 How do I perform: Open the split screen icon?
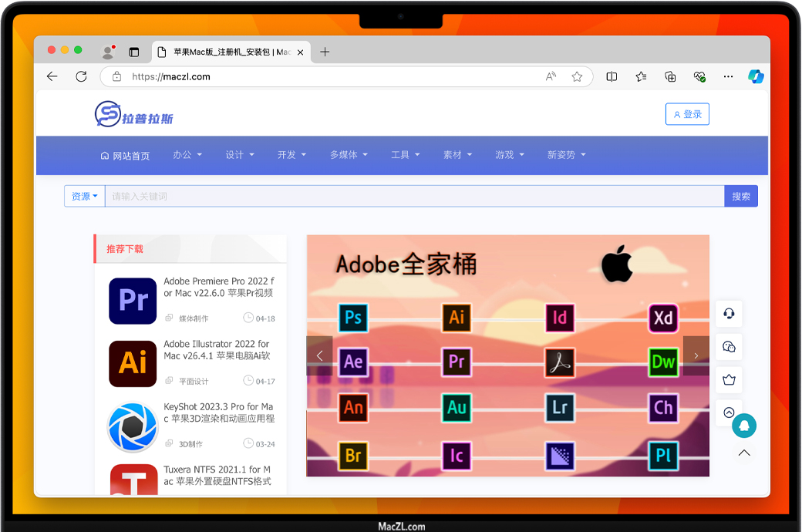(x=612, y=76)
